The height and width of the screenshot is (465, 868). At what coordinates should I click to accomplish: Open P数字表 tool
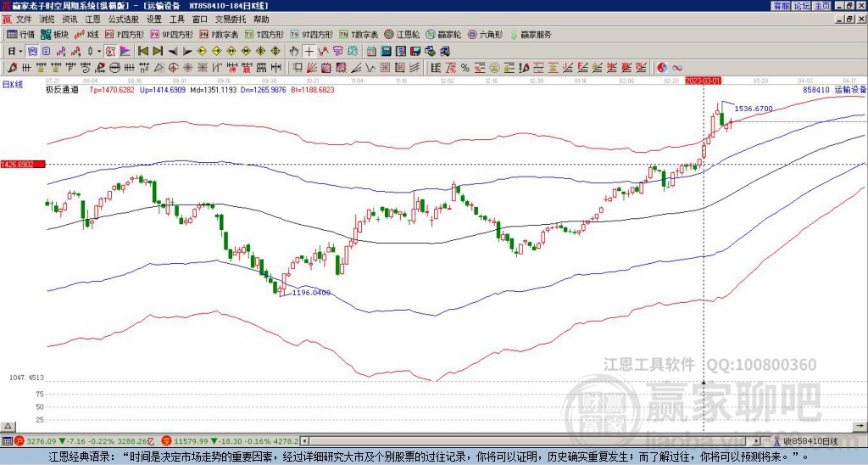(219, 34)
